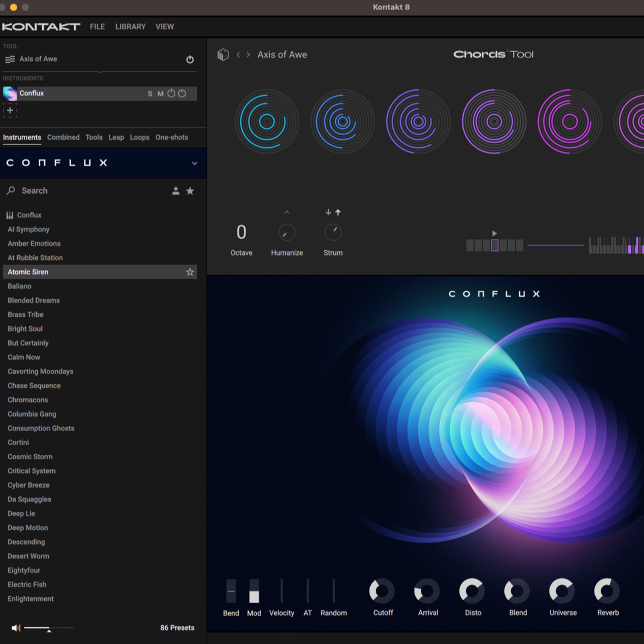Click the volume speaker icon
Screen dimensions: 644x644
click(x=15, y=627)
